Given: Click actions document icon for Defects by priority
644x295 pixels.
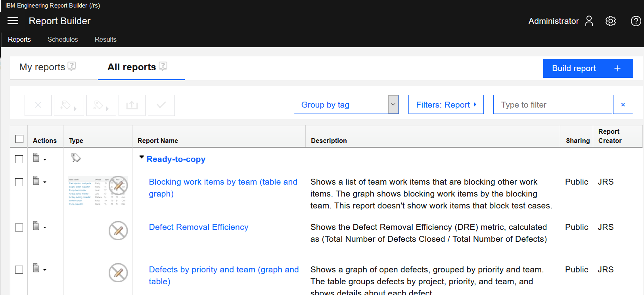Looking at the screenshot, I should (x=36, y=268).
